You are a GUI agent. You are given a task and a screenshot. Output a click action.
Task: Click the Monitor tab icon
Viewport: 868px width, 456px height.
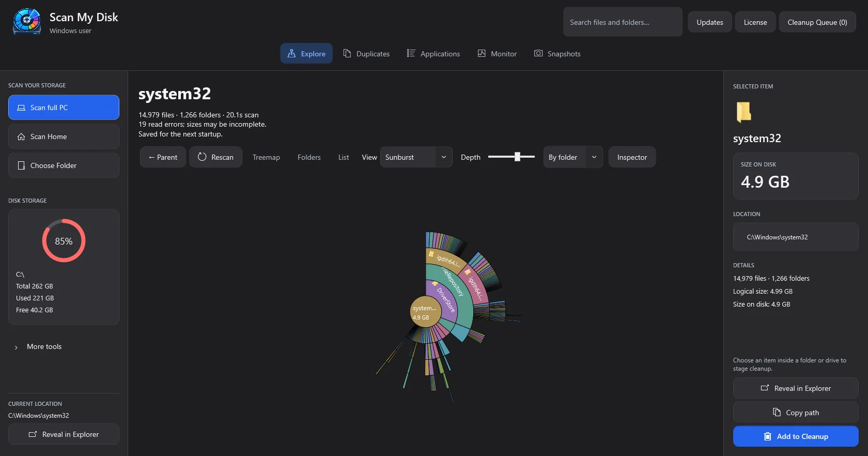[482, 53]
